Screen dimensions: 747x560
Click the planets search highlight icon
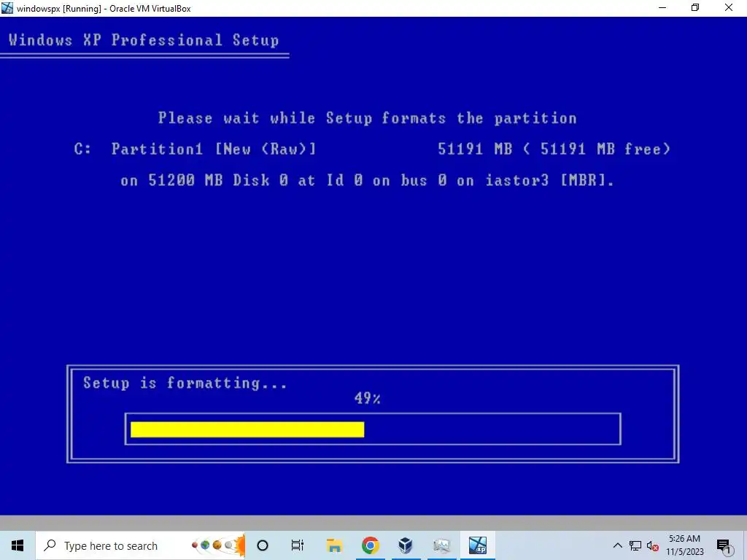219,545
